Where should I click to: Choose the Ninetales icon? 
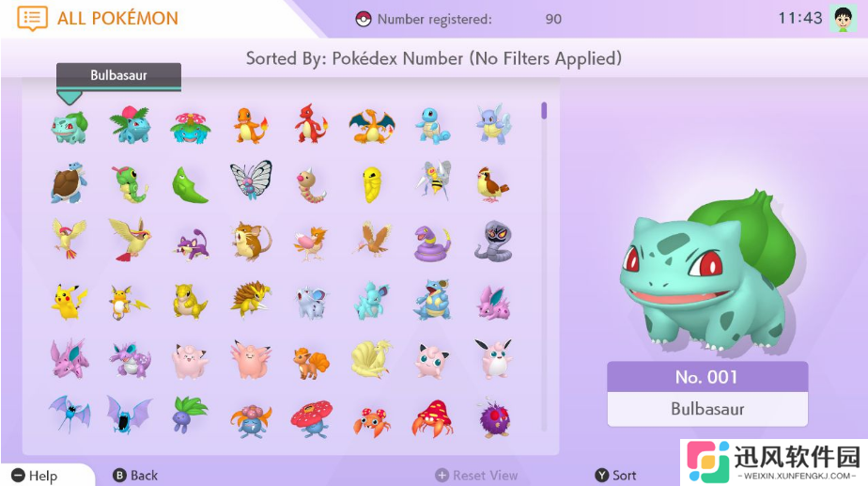pos(371,359)
